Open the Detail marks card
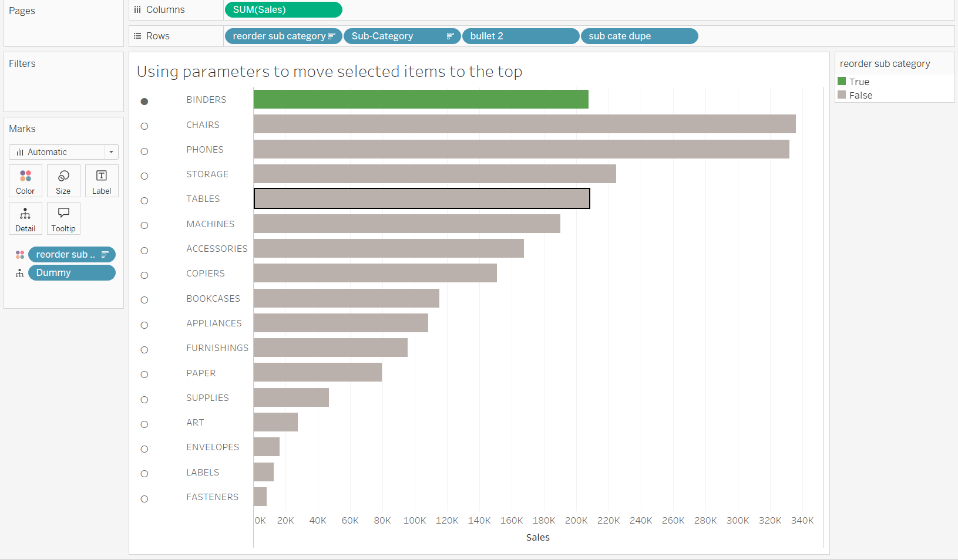 (25, 218)
